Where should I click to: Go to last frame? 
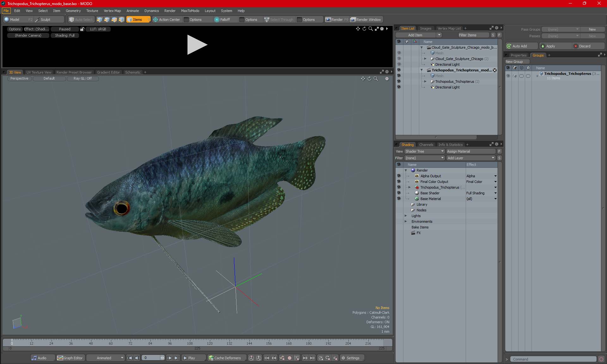177,358
